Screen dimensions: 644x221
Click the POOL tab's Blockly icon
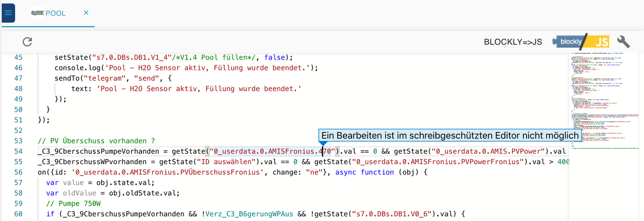[37, 13]
